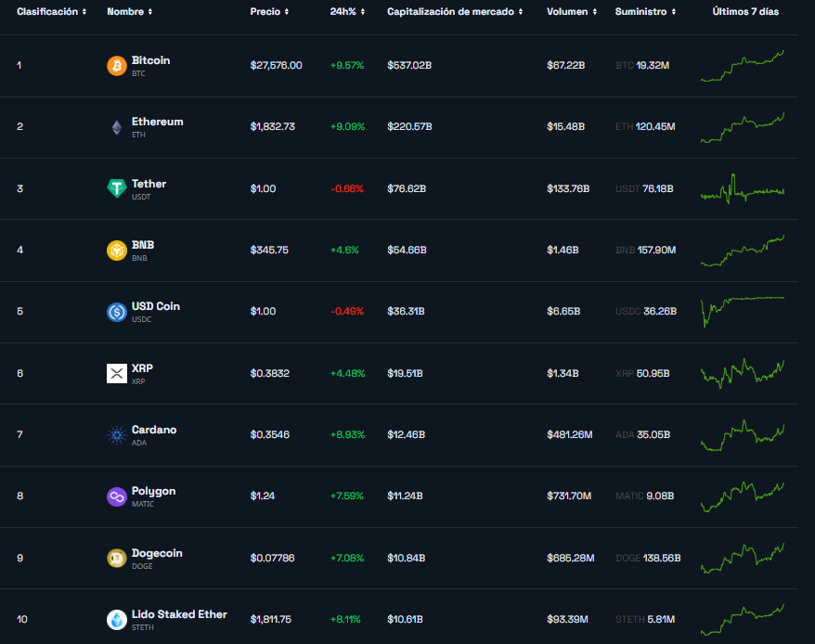Click the Cardano logo icon
This screenshot has height=644, width=815.
point(116,435)
